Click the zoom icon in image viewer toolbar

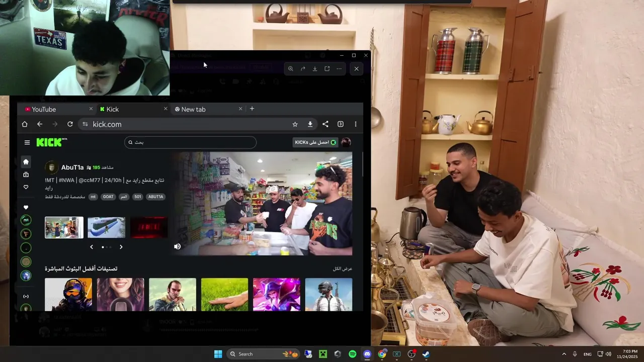[x=290, y=68]
